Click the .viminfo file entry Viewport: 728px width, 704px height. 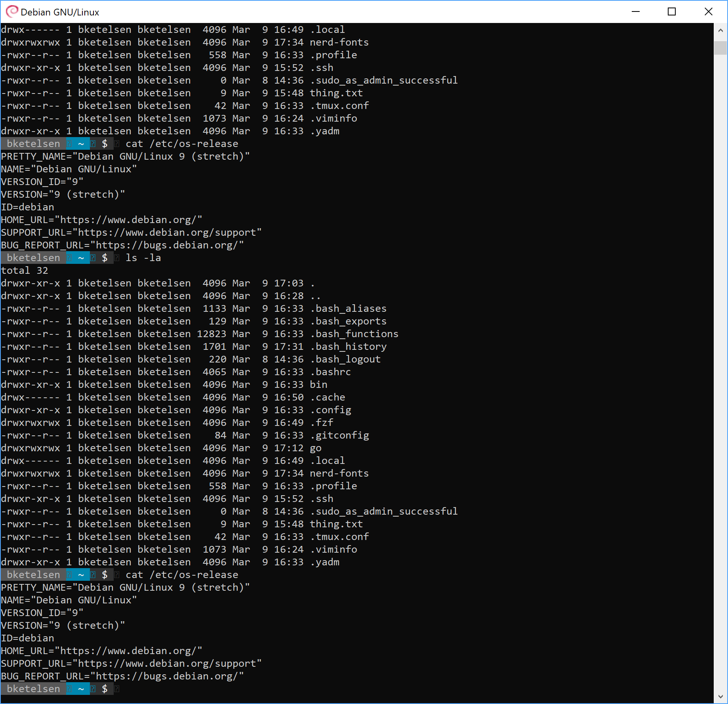click(x=334, y=549)
